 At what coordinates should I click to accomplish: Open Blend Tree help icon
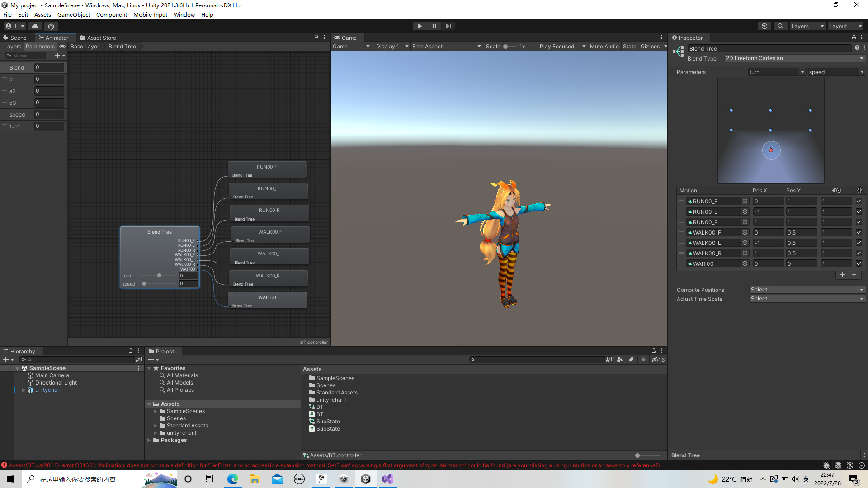857,48
